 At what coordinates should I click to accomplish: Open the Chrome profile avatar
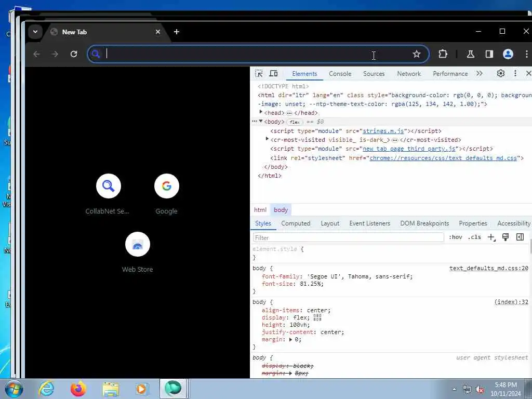click(x=508, y=54)
